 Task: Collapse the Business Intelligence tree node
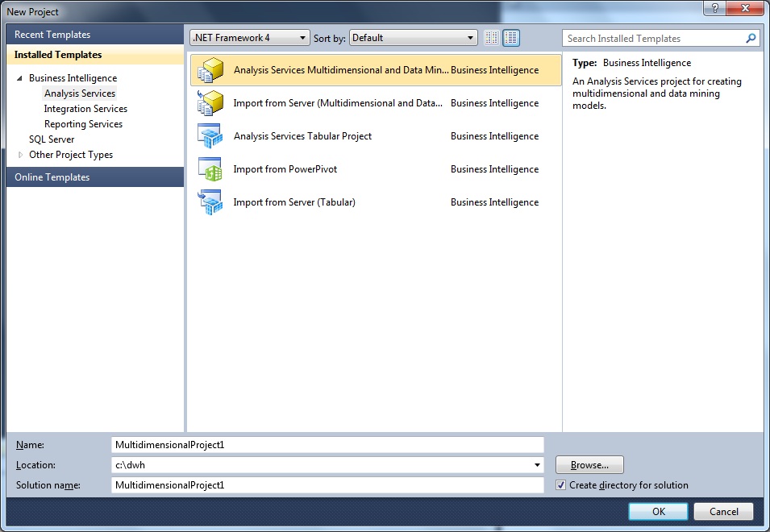click(x=19, y=78)
